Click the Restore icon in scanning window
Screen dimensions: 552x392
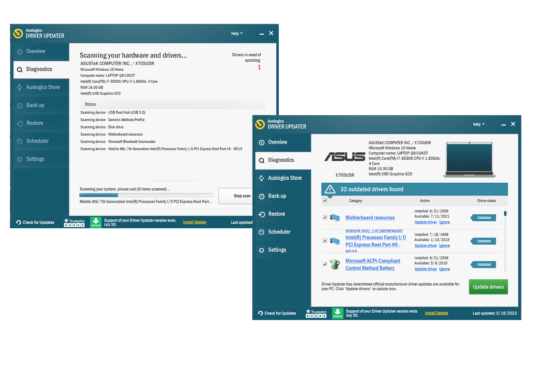click(x=20, y=123)
